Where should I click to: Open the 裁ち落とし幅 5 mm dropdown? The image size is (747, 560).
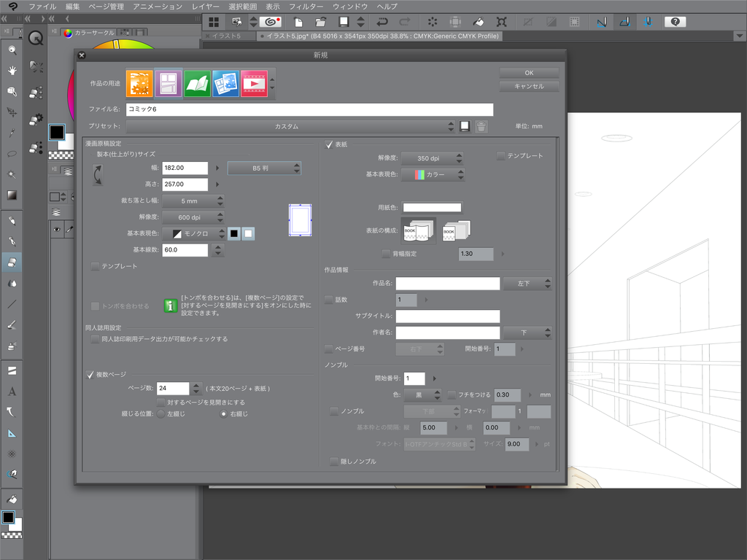coord(193,201)
